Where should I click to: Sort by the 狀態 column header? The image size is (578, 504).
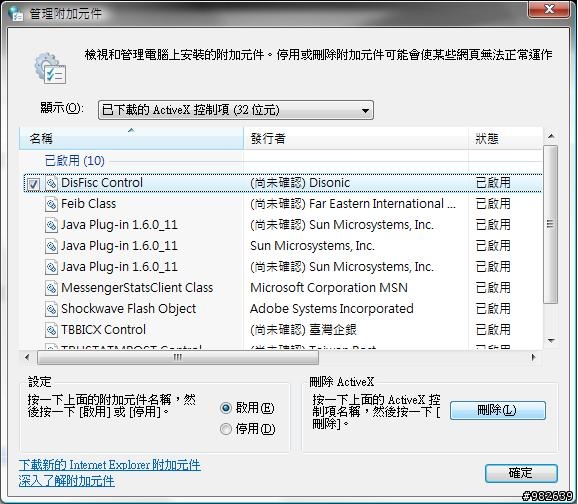pyautogui.click(x=505, y=138)
